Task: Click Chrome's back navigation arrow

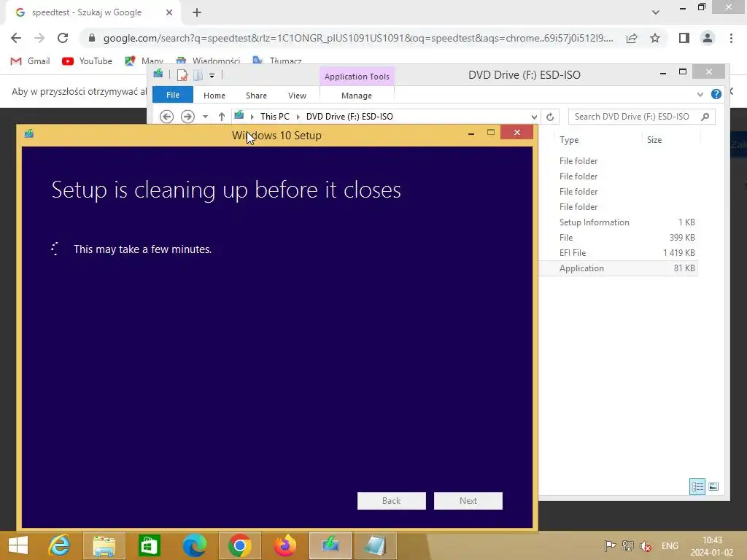Action: point(16,38)
